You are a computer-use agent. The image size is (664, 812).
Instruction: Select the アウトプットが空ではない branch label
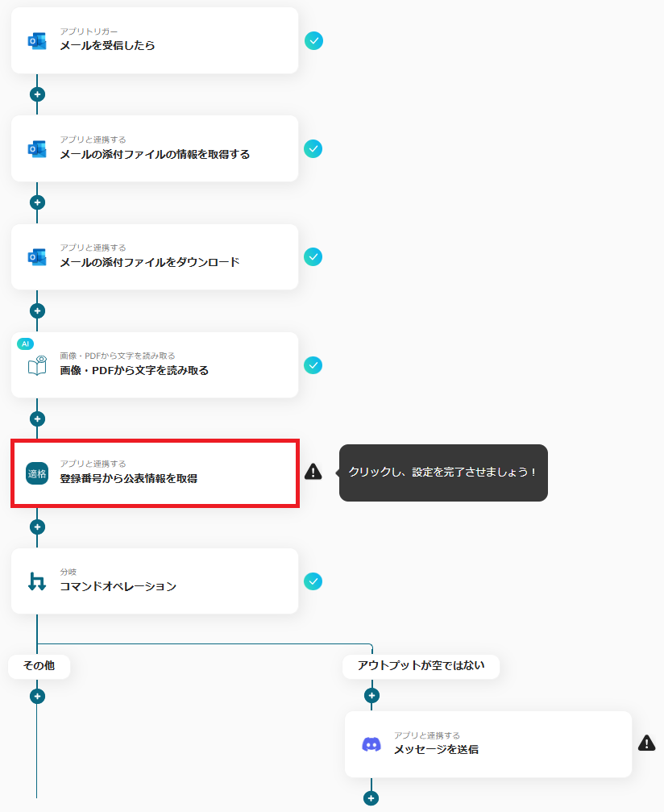point(421,665)
